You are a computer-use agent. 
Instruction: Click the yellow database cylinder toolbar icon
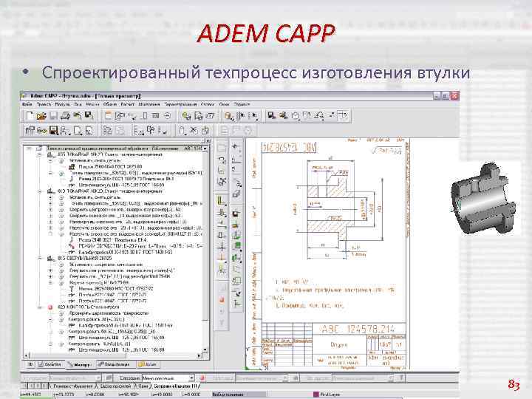pyautogui.click(x=228, y=116)
